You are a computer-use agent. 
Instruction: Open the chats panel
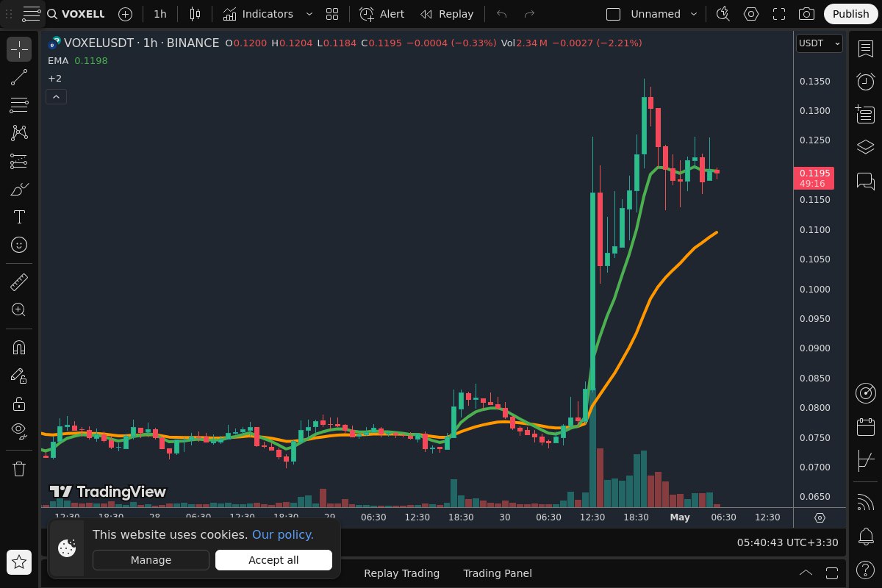click(865, 181)
